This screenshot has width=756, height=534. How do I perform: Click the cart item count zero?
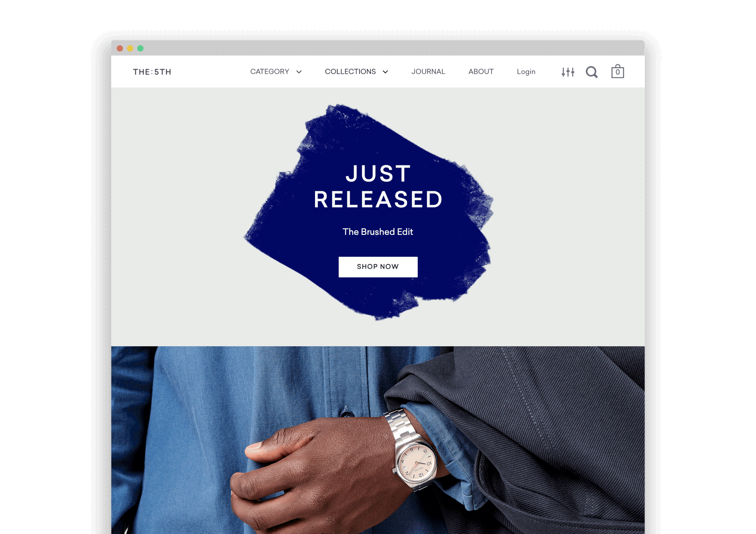click(617, 72)
